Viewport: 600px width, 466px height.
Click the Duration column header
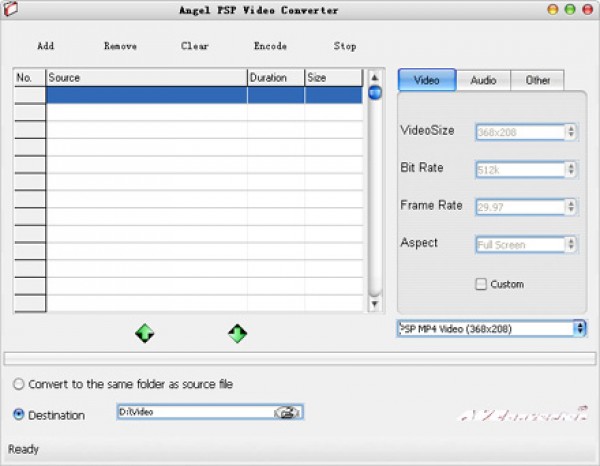coord(276,78)
